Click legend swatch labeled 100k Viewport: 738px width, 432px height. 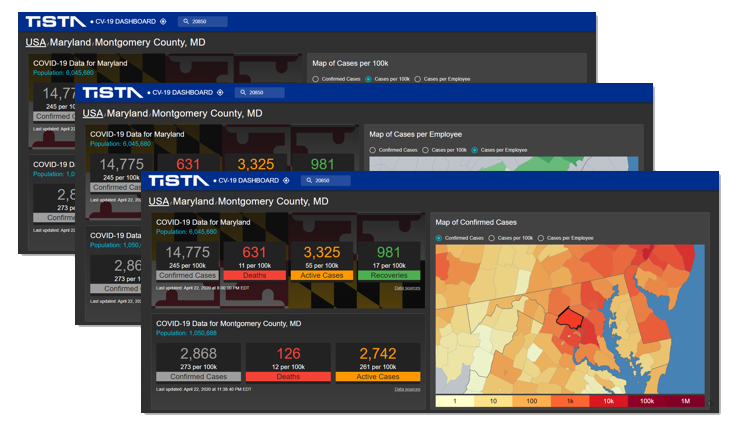click(x=647, y=401)
